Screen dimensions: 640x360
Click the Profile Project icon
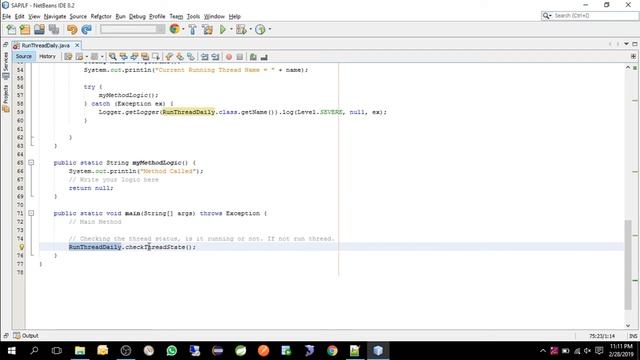pyautogui.click(x=260, y=29)
